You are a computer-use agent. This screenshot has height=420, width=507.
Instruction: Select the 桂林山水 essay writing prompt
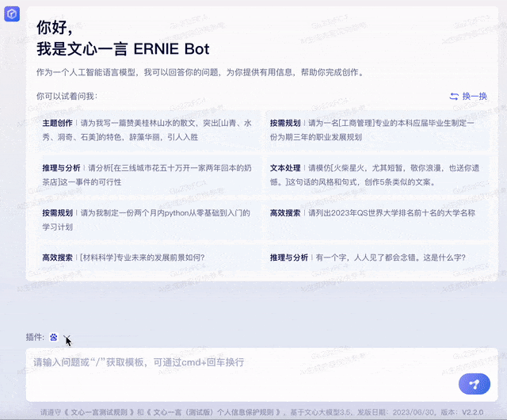click(x=147, y=129)
